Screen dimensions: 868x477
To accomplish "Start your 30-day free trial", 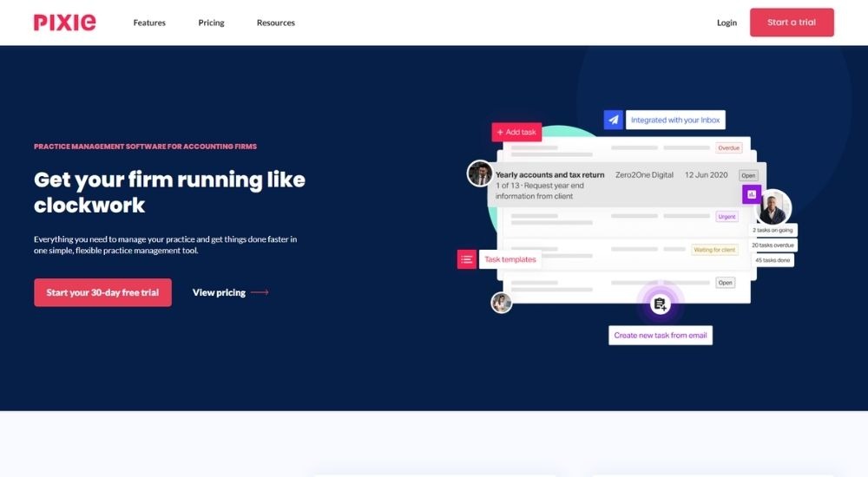I will pos(102,292).
